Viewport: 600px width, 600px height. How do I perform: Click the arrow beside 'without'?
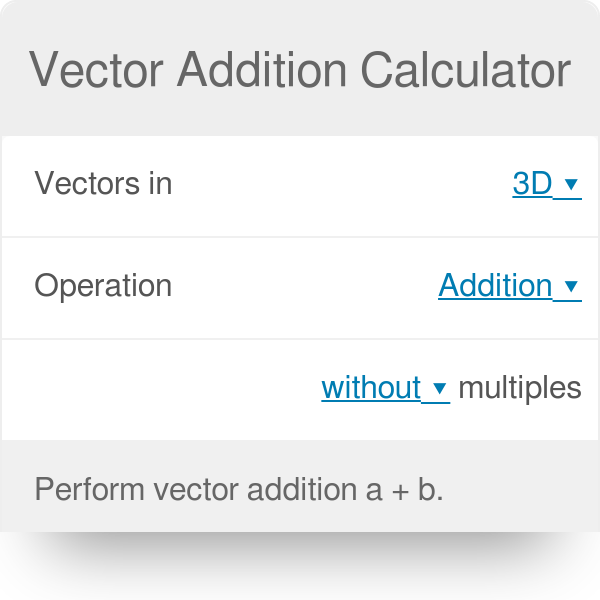coord(440,388)
